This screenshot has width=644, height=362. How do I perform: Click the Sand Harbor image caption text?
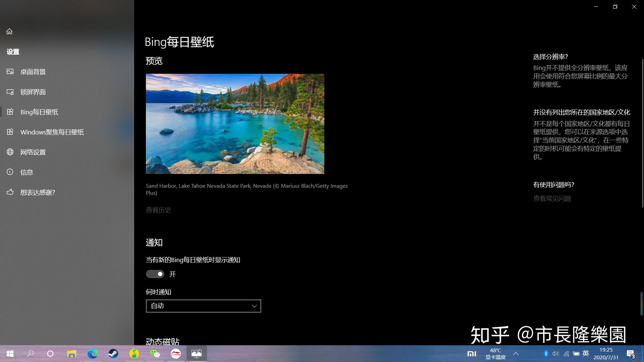click(x=247, y=189)
